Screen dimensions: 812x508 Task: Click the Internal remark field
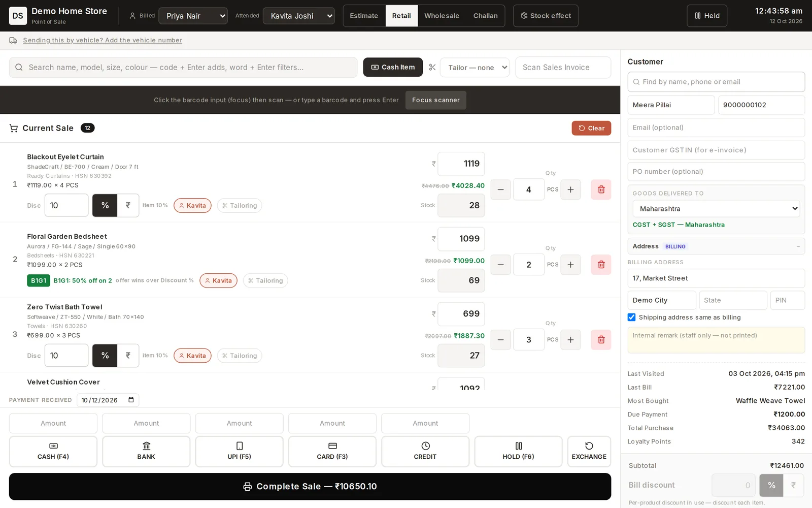pos(716,340)
